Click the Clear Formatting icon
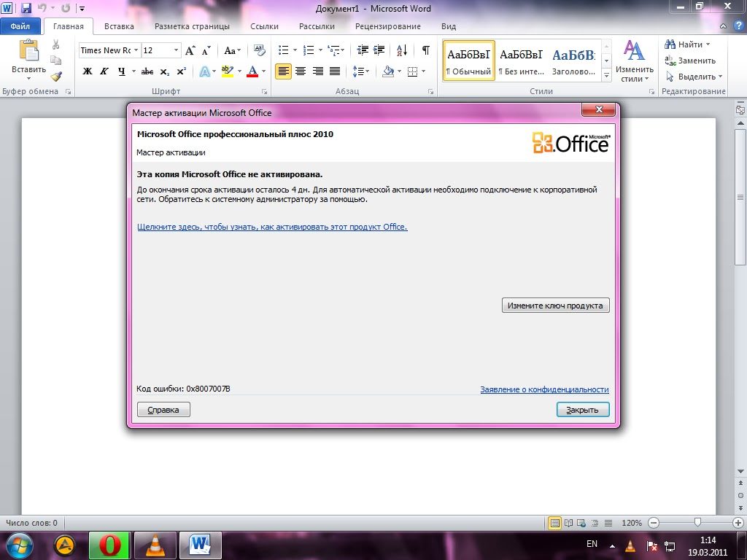This screenshot has width=747, height=560. (260, 50)
